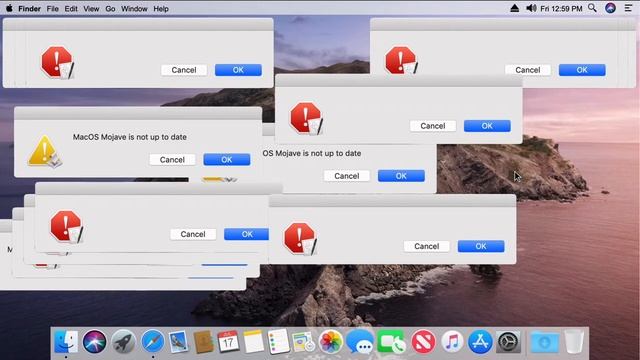Image resolution: width=640 pixels, height=360 pixels.
Task: Click OK in the bottom-right alert dialog
Action: pos(481,246)
